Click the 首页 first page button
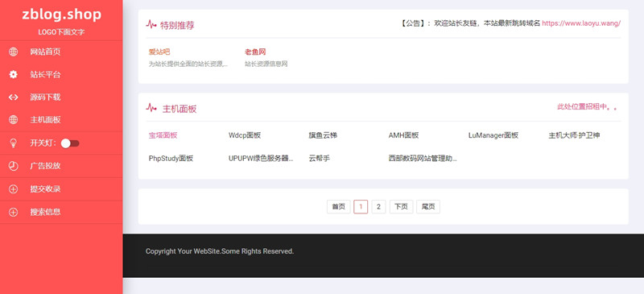Image resolution: width=644 pixels, height=294 pixels. tap(338, 207)
